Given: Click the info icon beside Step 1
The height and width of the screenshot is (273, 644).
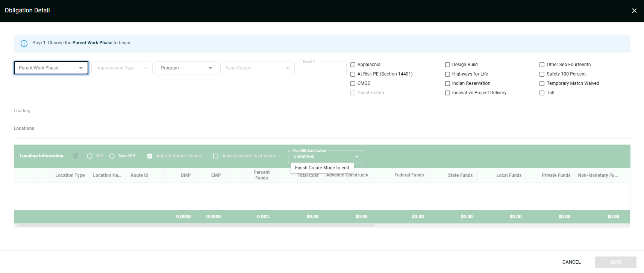Looking at the screenshot, I should [24, 44].
